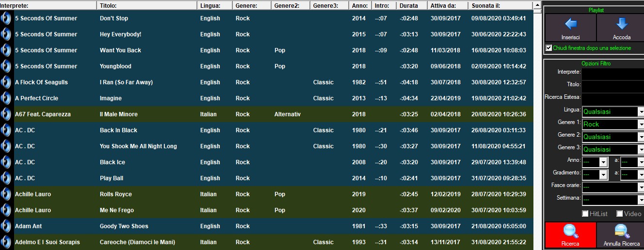
Task: Start search with the red Ricerca button
Action: pos(570,235)
